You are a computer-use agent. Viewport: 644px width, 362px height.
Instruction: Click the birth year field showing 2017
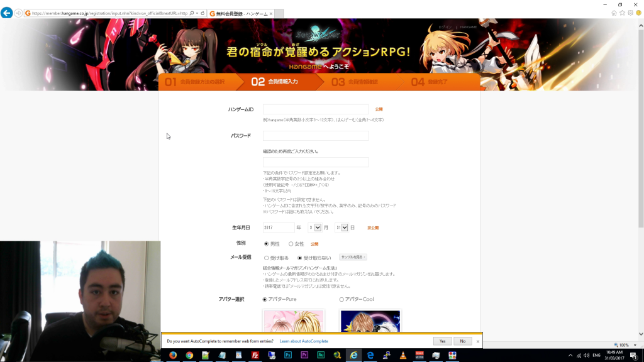point(279,228)
